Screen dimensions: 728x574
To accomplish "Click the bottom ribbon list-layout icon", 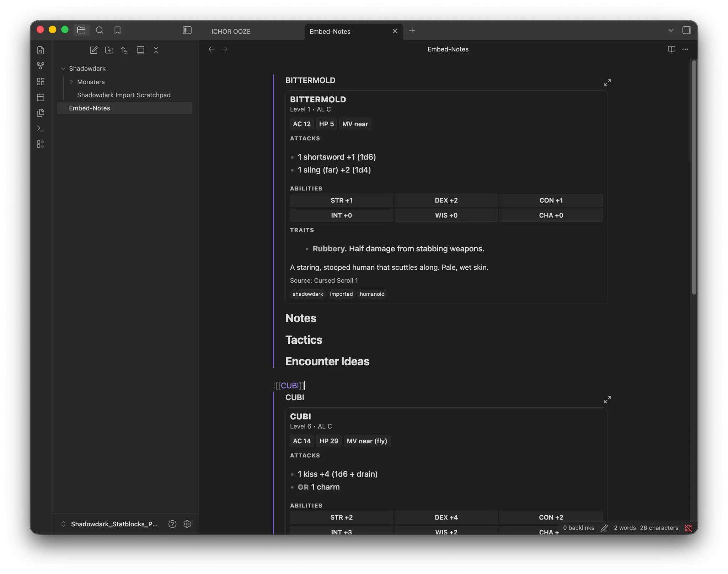I will click(41, 144).
